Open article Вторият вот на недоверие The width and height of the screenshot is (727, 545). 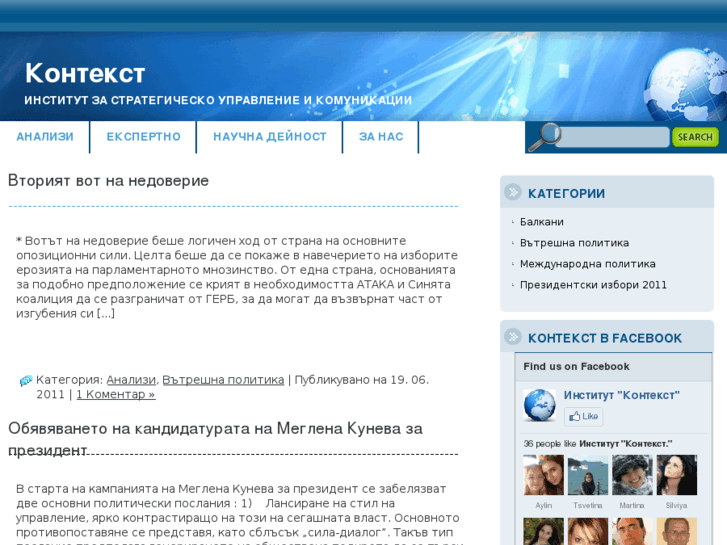[x=108, y=180]
